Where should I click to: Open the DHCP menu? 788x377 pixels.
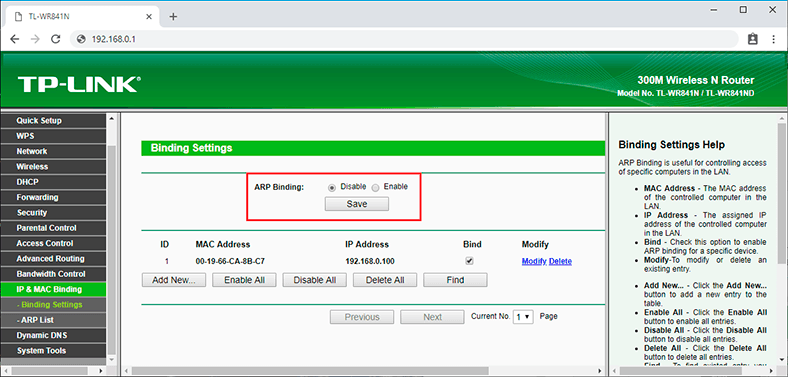point(53,182)
